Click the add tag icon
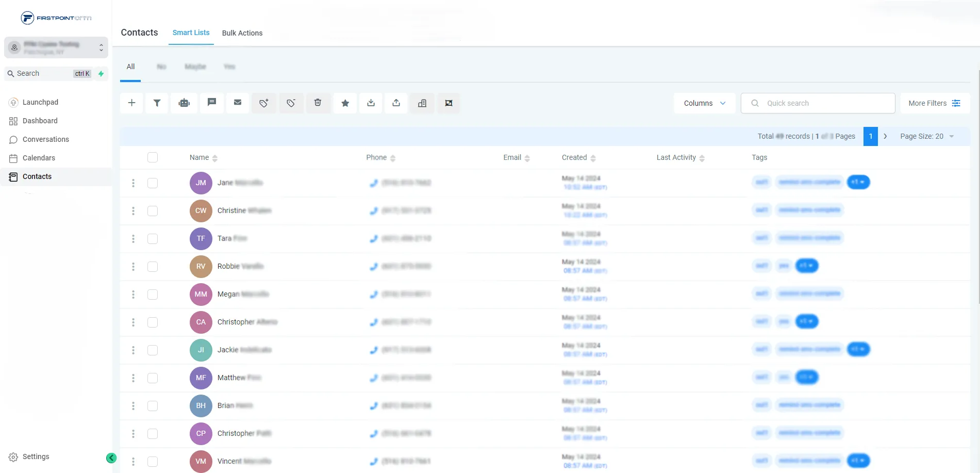 [264, 103]
